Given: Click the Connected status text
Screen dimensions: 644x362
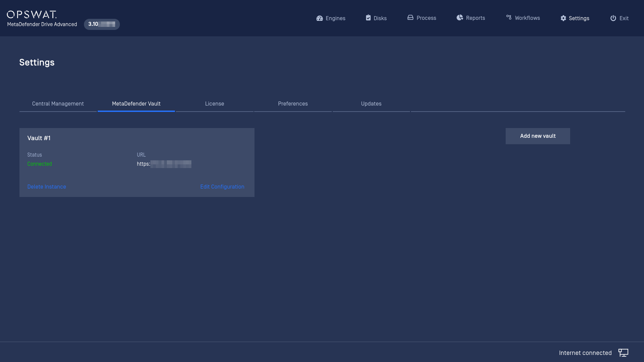Looking at the screenshot, I should click(40, 164).
